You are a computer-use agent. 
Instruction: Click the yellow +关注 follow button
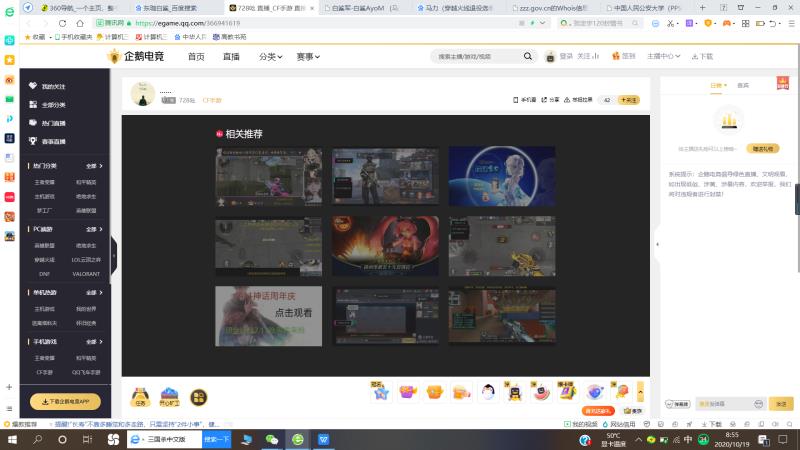[629, 100]
